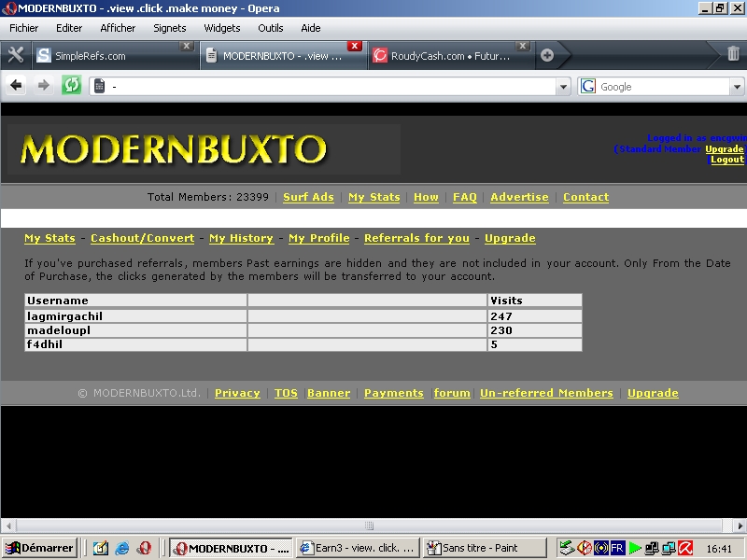Click the Google search field
The height and width of the screenshot is (560, 747).
[662, 87]
